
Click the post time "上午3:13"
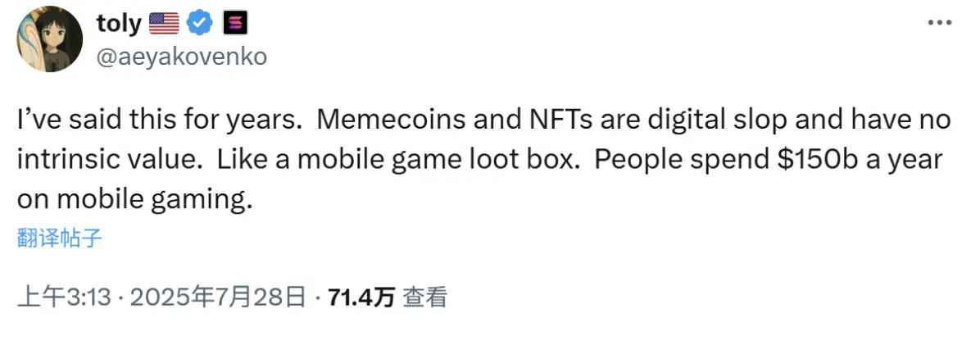pyautogui.click(x=64, y=298)
